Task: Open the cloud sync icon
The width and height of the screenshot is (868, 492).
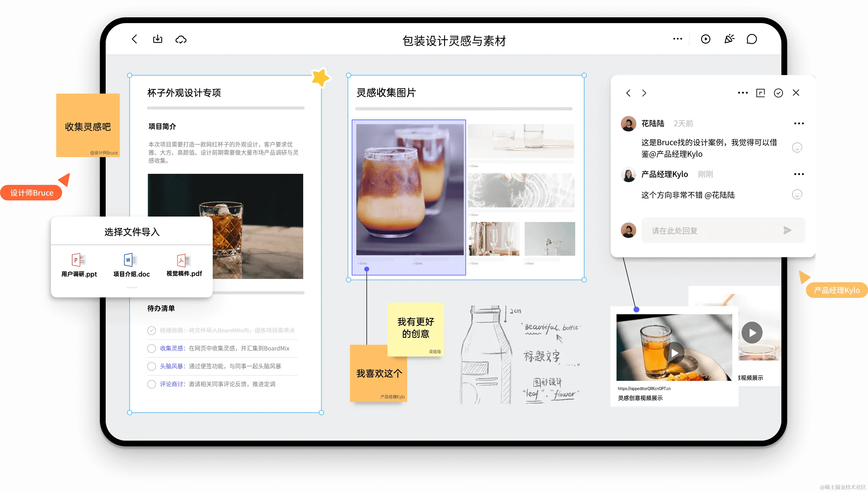Action: (x=181, y=40)
